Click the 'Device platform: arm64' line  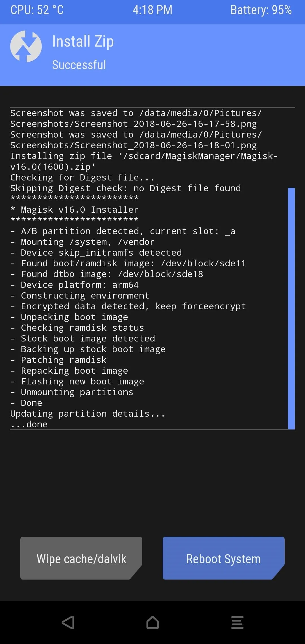point(75,285)
